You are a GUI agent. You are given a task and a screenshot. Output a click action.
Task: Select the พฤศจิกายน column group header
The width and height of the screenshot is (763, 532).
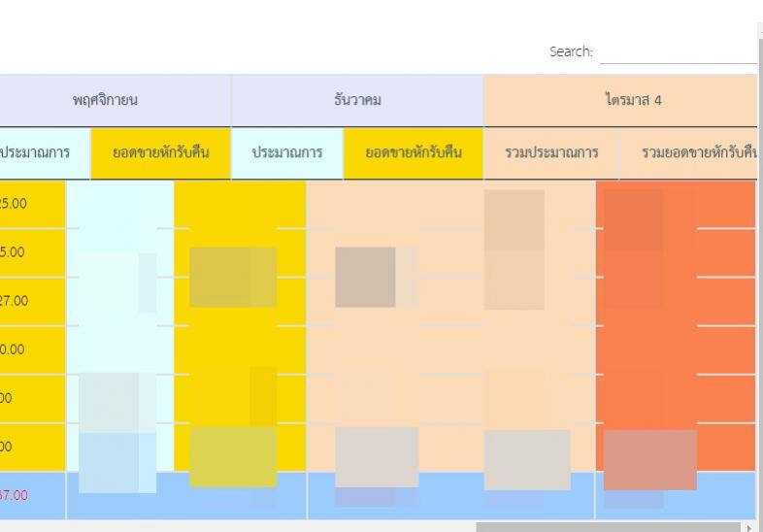pyautogui.click(x=115, y=100)
